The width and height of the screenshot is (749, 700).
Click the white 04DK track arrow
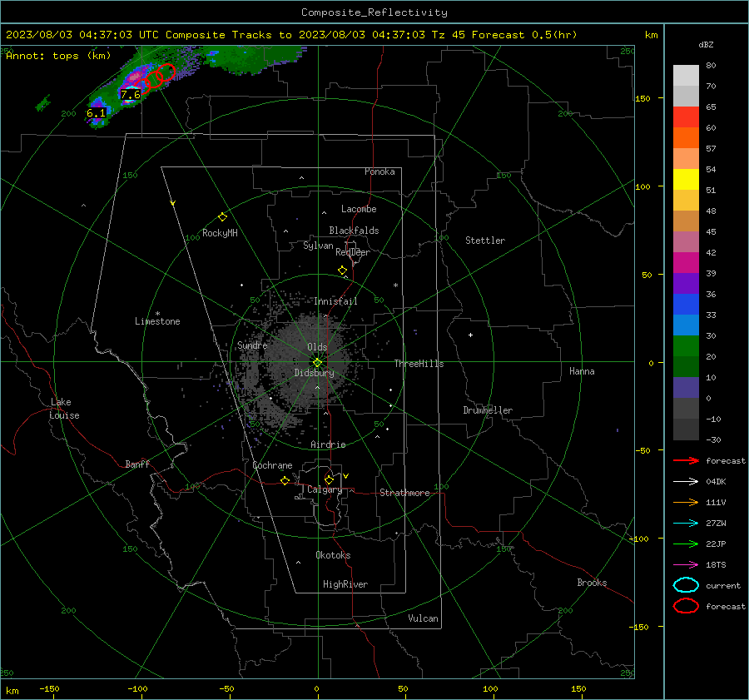(686, 482)
